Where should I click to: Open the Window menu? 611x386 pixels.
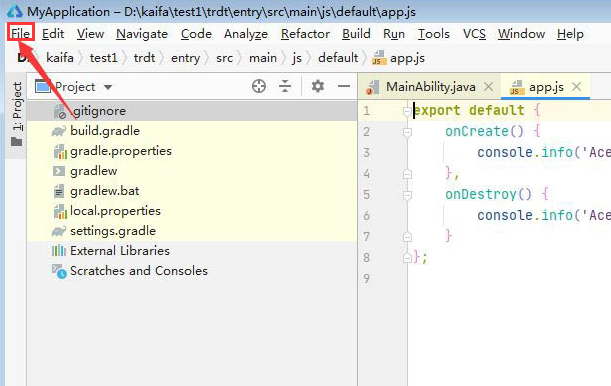click(x=521, y=34)
